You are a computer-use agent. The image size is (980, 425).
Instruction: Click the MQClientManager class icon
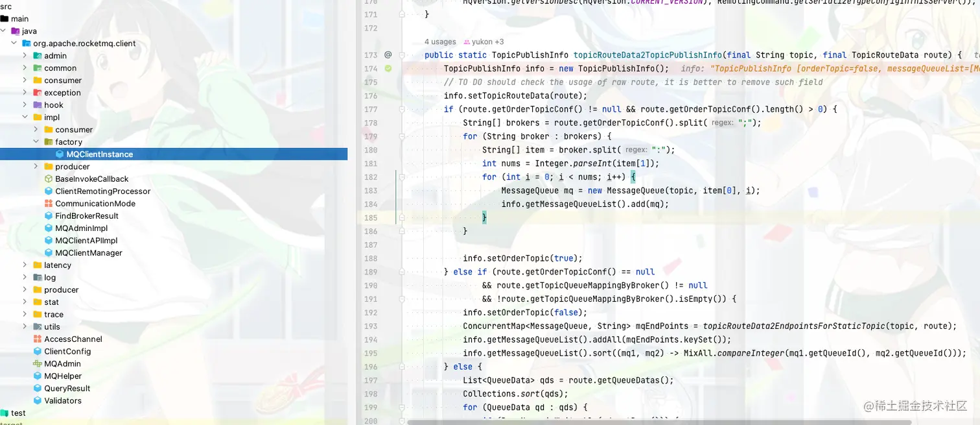tap(49, 253)
